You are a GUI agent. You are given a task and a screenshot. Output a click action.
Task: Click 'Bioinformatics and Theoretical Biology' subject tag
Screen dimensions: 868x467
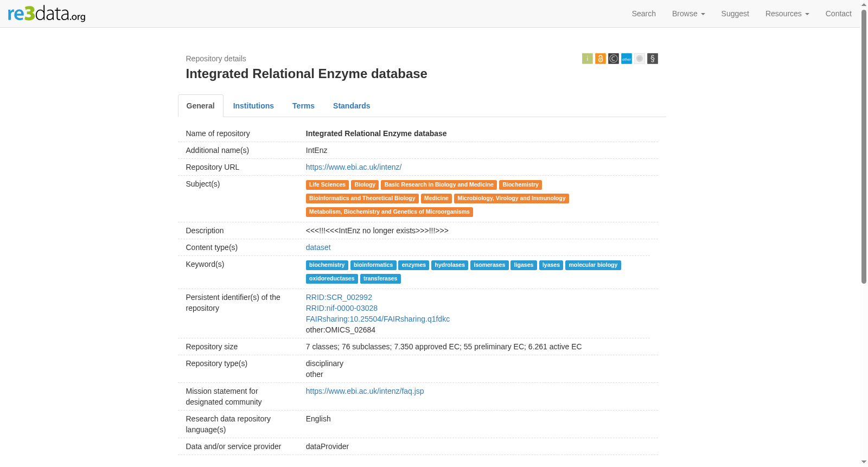point(362,199)
